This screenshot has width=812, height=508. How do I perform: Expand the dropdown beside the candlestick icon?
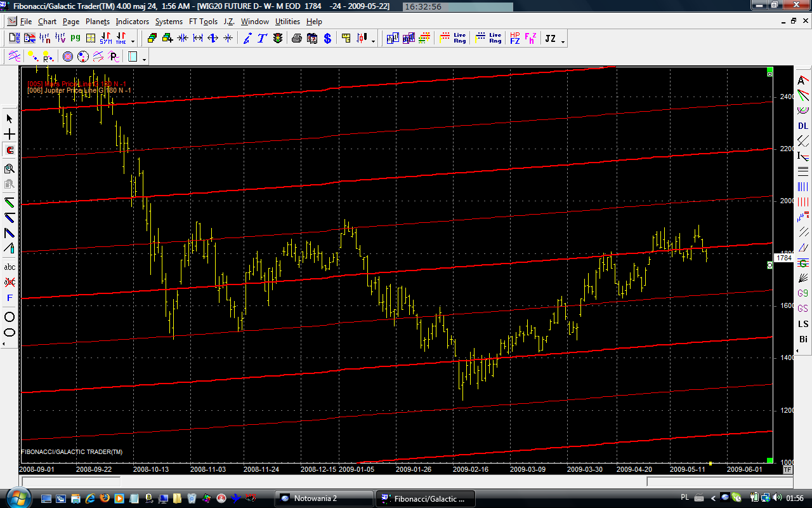(373, 41)
